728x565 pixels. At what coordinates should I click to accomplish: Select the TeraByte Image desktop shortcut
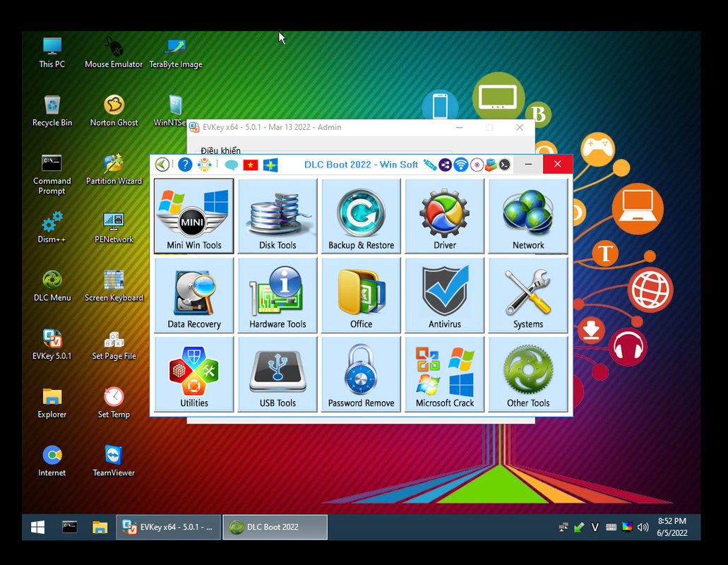176,53
